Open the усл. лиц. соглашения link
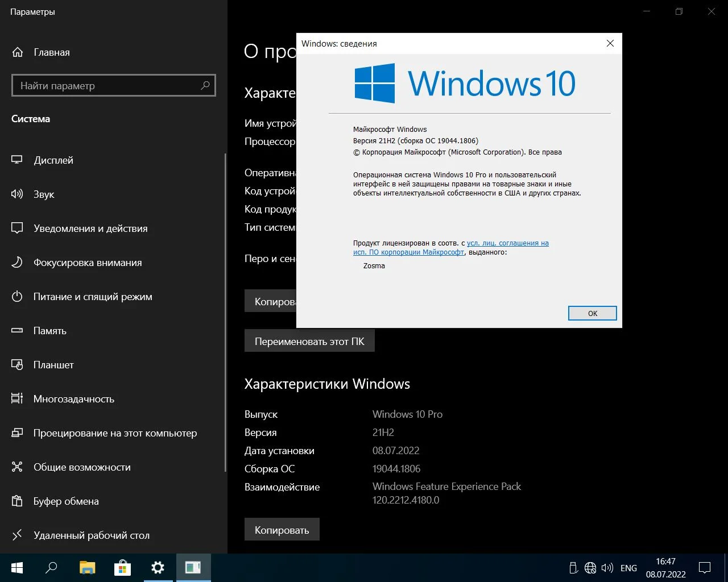This screenshot has width=728, height=582. coord(507,243)
